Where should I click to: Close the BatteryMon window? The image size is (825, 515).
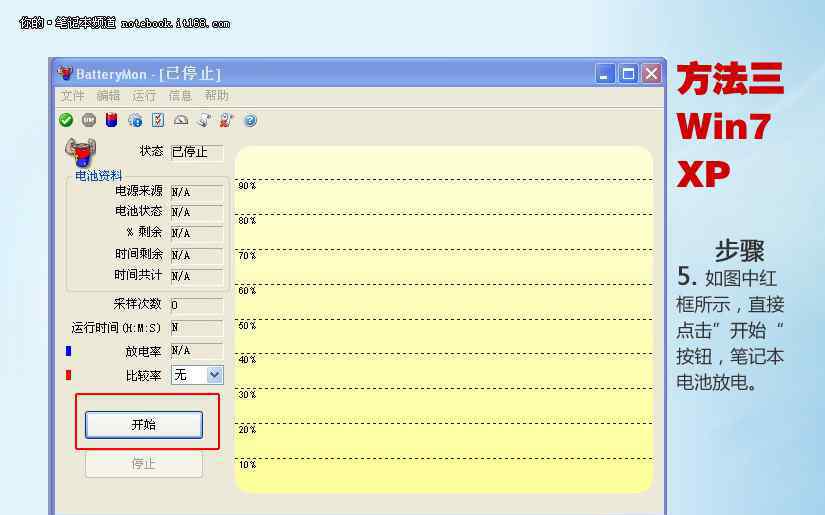click(x=651, y=73)
